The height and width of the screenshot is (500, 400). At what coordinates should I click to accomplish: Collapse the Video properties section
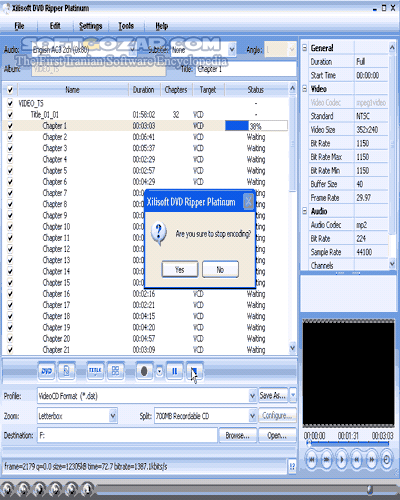[x=305, y=89]
